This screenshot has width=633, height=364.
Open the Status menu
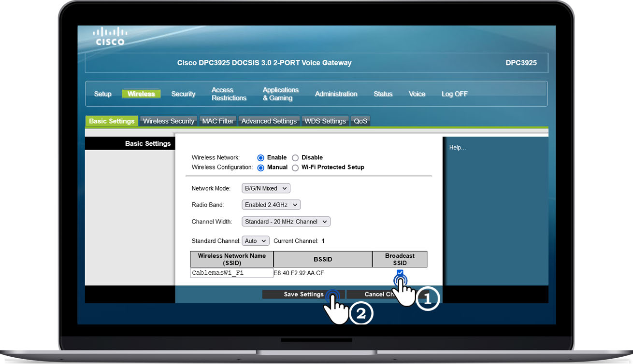pos(383,94)
